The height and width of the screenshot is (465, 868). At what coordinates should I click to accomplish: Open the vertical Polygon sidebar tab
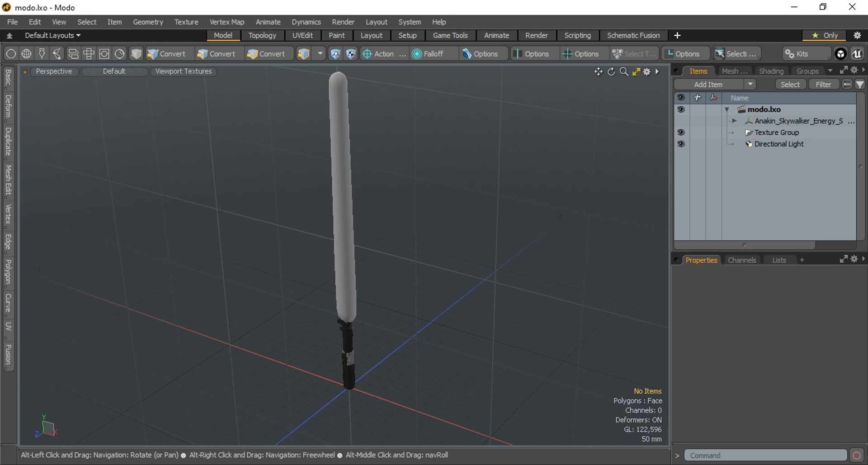(8, 272)
